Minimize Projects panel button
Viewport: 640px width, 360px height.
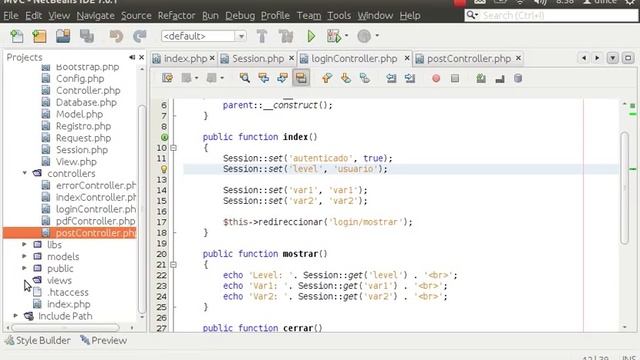[132, 57]
